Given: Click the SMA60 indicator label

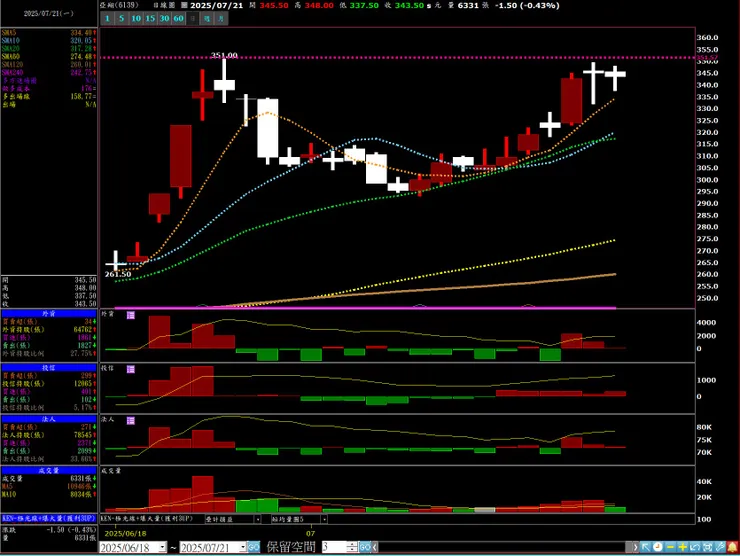Looking at the screenshot, I should coord(10,57).
